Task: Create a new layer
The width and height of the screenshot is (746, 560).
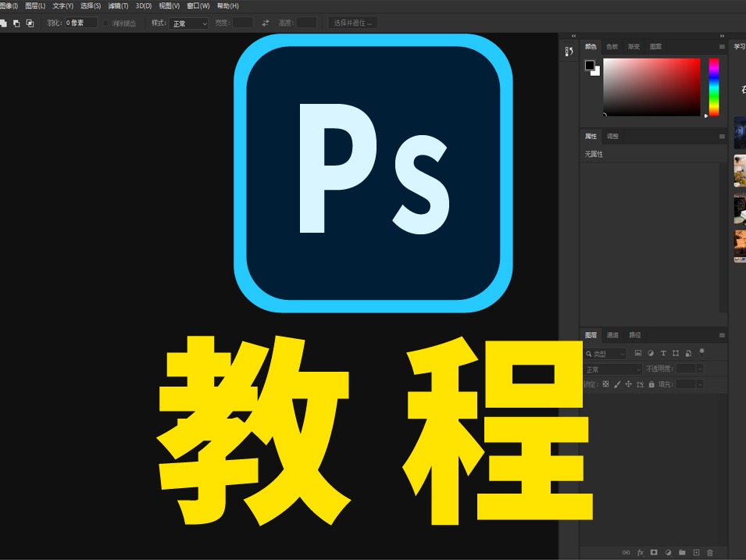Action: point(696,552)
